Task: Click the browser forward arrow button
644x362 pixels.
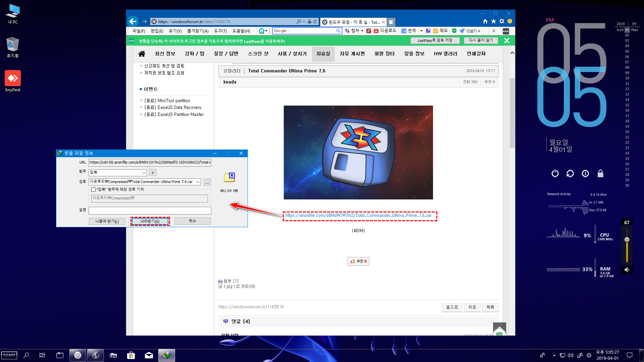Action: [145, 21]
